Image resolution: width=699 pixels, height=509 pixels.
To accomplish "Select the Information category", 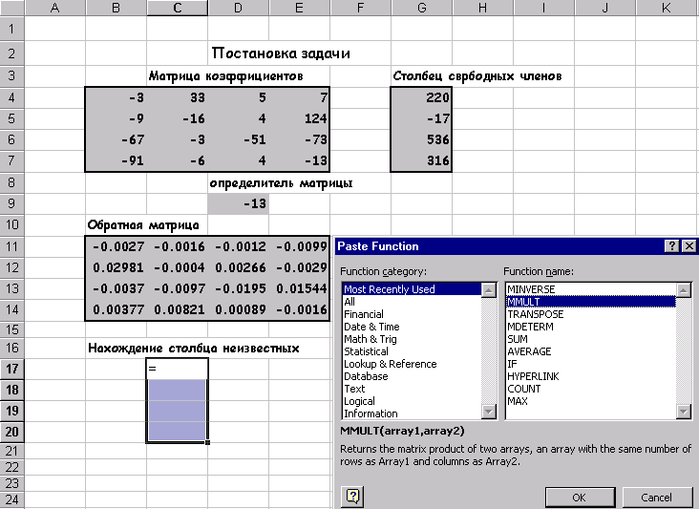I will [412, 414].
